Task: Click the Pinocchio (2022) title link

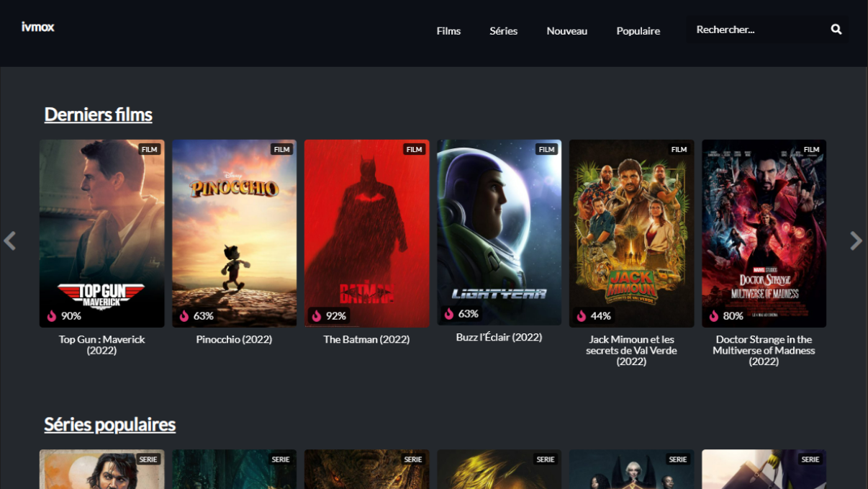Action: [234, 339]
